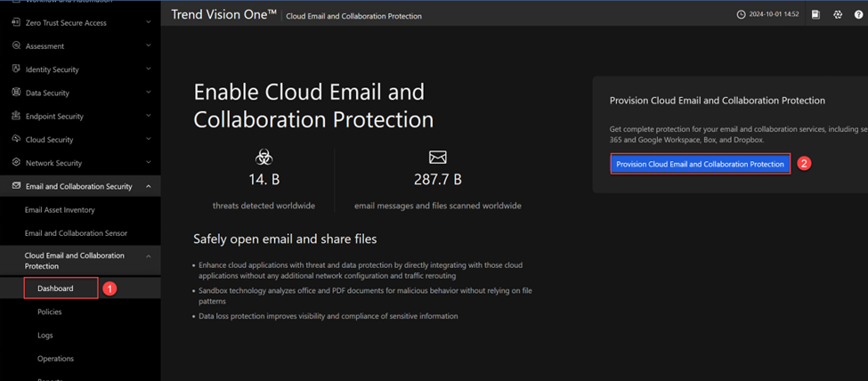Image resolution: width=868 pixels, height=381 pixels.
Task: Click the 287.7 B scanned count
Action: 438,180
